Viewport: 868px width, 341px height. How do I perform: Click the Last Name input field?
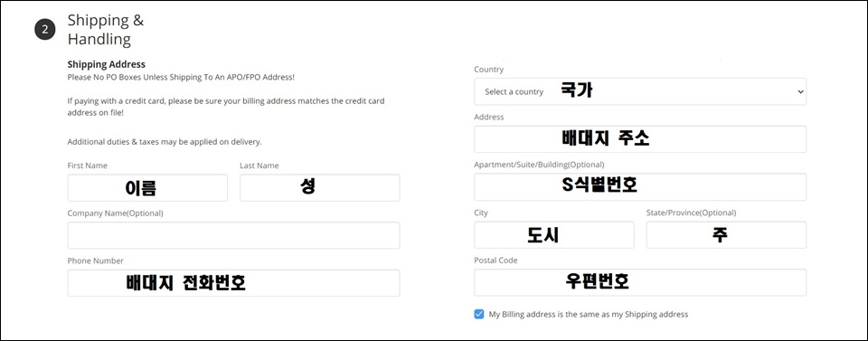click(x=319, y=187)
